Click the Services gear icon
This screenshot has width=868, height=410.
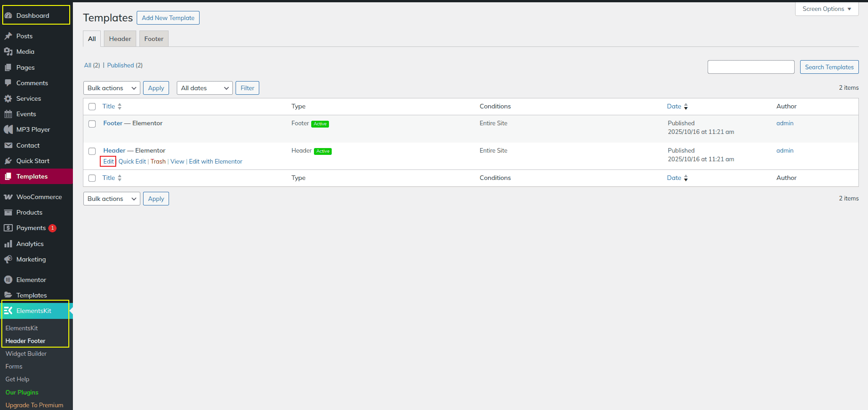tap(8, 98)
